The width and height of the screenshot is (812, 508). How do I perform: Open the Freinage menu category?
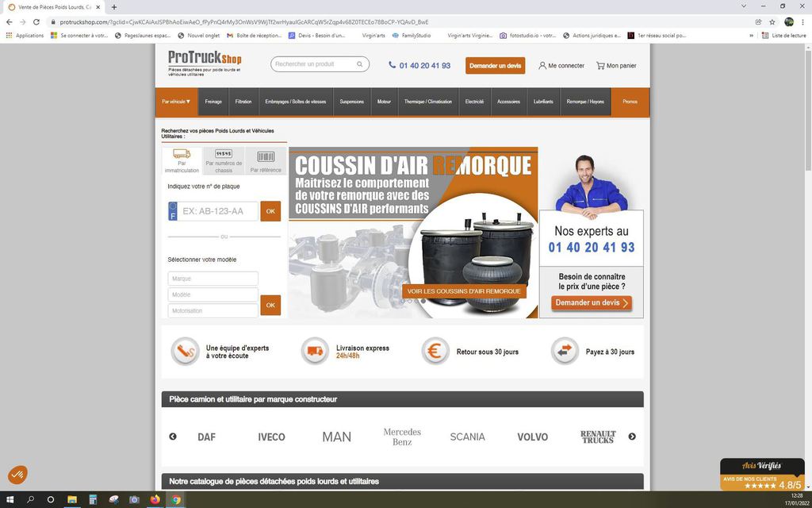click(213, 102)
